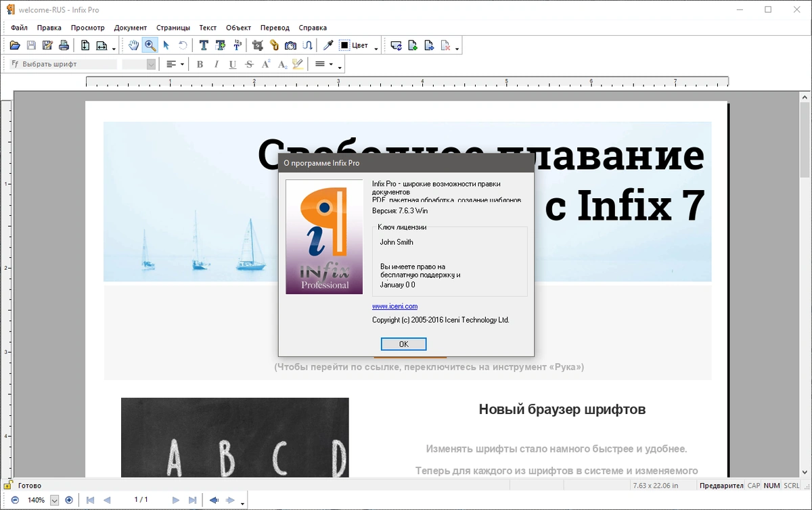Click the Print icon in toolbar
The width and height of the screenshot is (812, 510).
click(64, 45)
